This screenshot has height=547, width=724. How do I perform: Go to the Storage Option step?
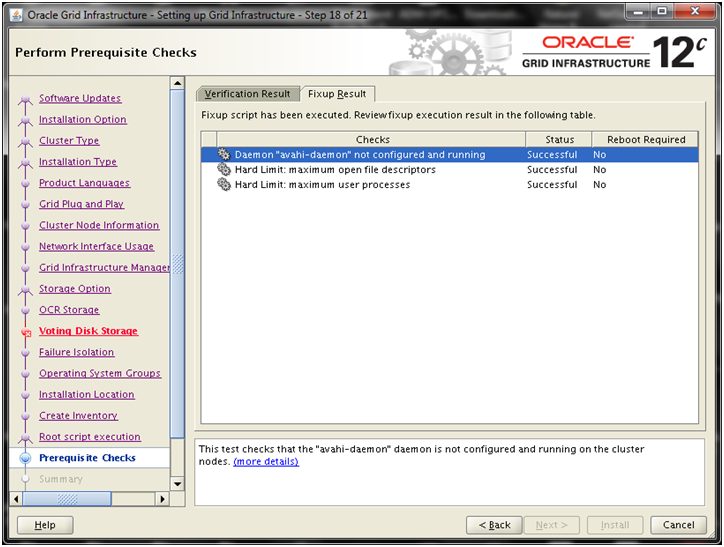pyautogui.click(x=75, y=289)
